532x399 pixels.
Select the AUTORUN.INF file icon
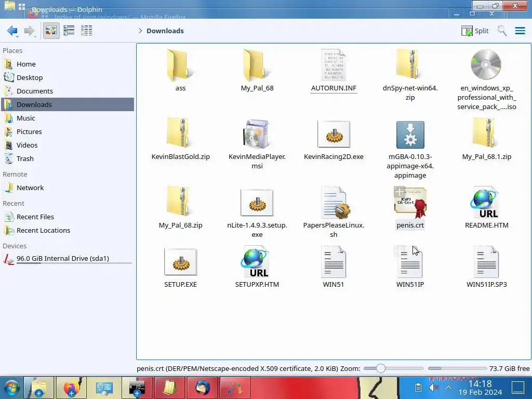[x=334, y=65]
